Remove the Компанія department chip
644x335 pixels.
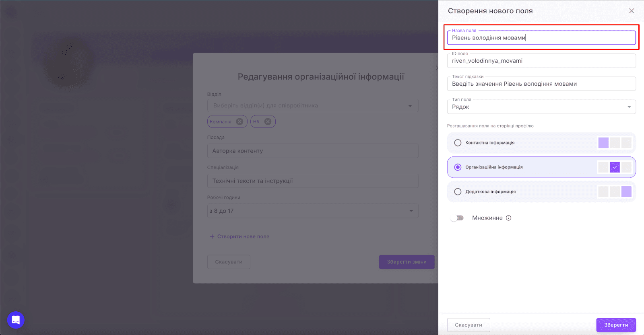tap(239, 121)
